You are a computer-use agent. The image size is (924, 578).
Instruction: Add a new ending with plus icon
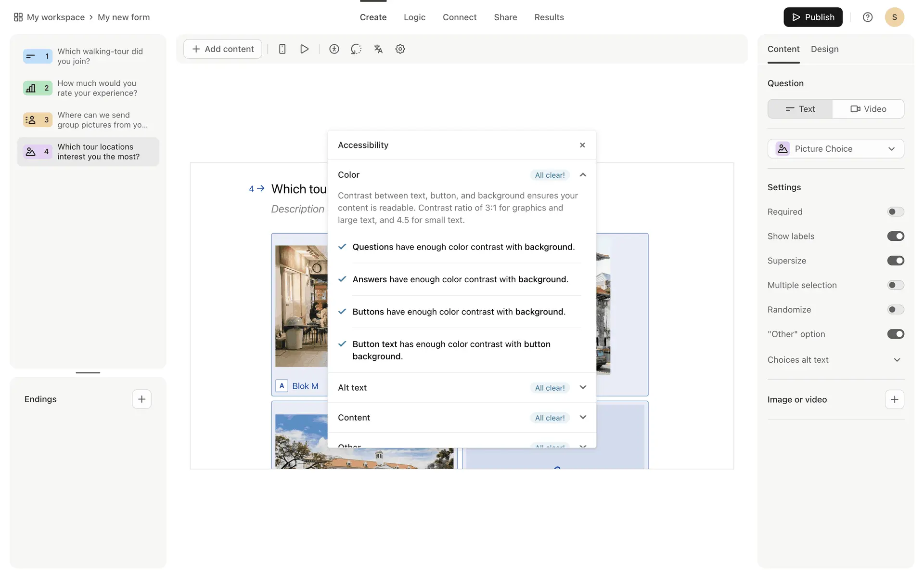[x=141, y=399]
